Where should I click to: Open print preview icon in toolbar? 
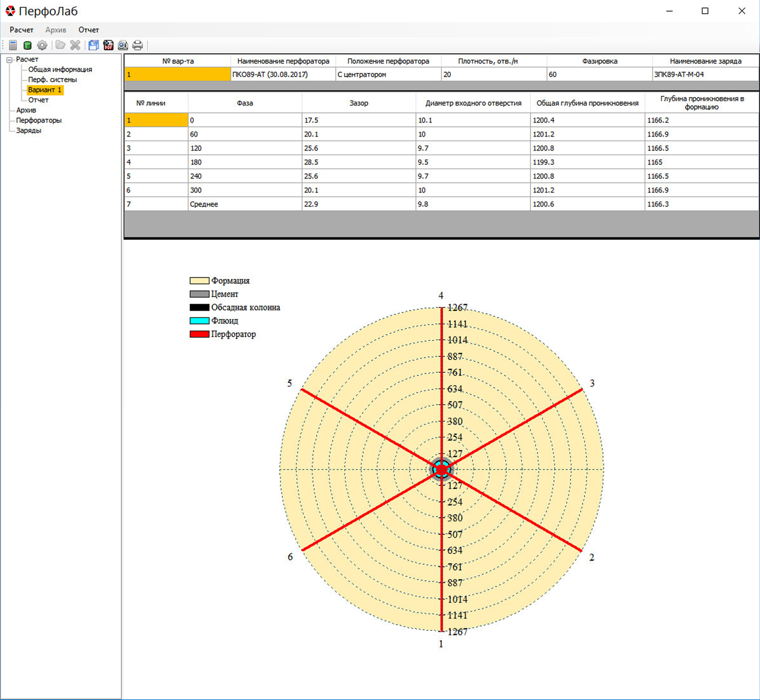pyautogui.click(x=123, y=45)
